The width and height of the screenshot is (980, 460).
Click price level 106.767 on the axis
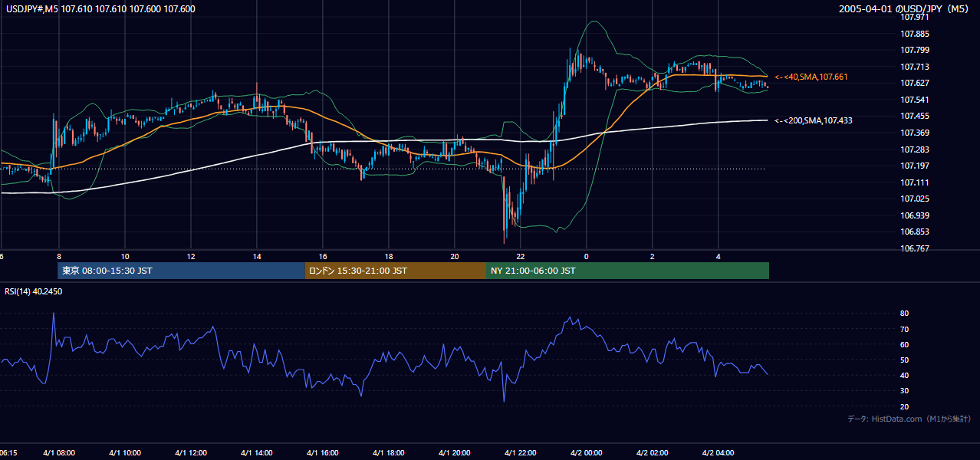tap(915, 248)
